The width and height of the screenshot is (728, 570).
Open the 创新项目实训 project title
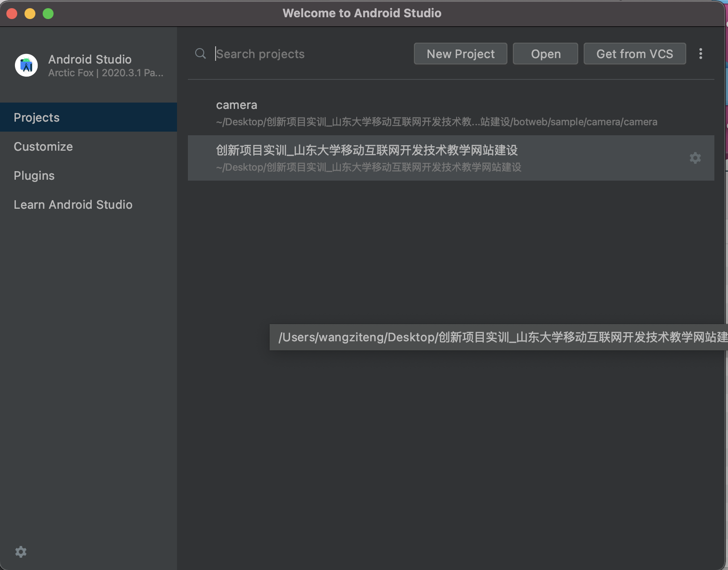pos(367,150)
